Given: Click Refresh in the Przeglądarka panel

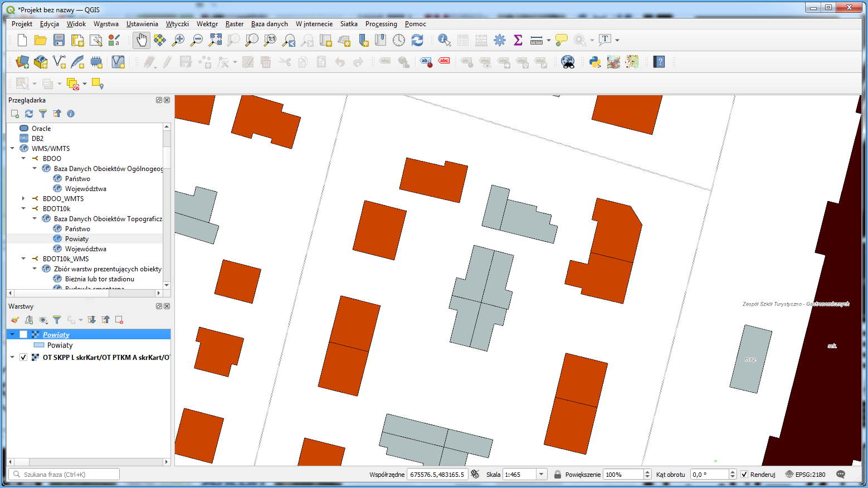Looking at the screenshot, I should pyautogui.click(x=29, y=114).
